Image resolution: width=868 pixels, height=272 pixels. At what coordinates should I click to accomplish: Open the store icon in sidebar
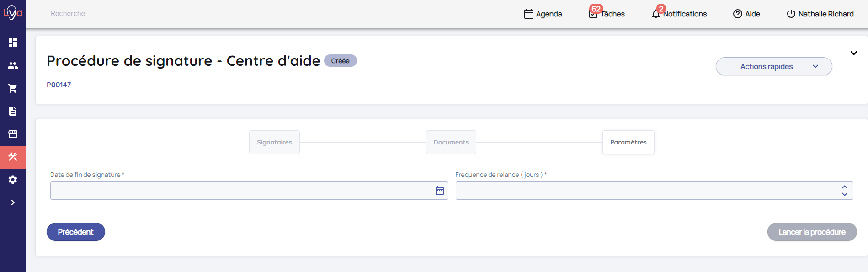point(13,134)
